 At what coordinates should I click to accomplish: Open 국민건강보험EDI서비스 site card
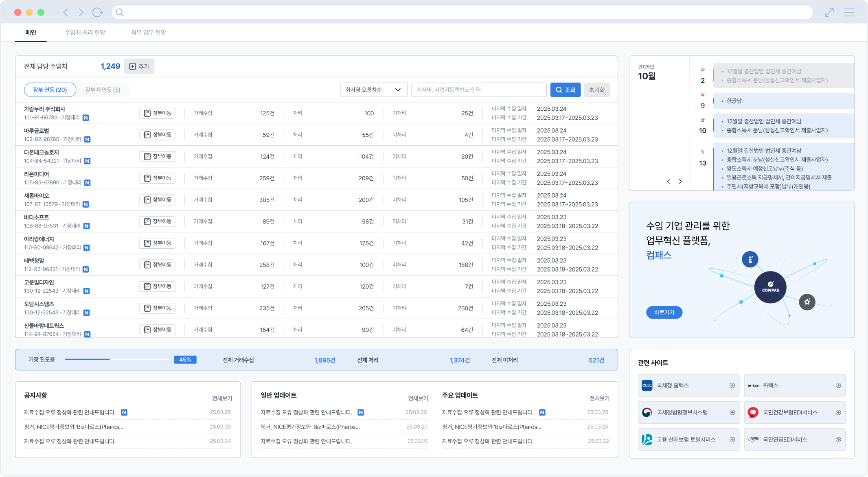point(795,412)
